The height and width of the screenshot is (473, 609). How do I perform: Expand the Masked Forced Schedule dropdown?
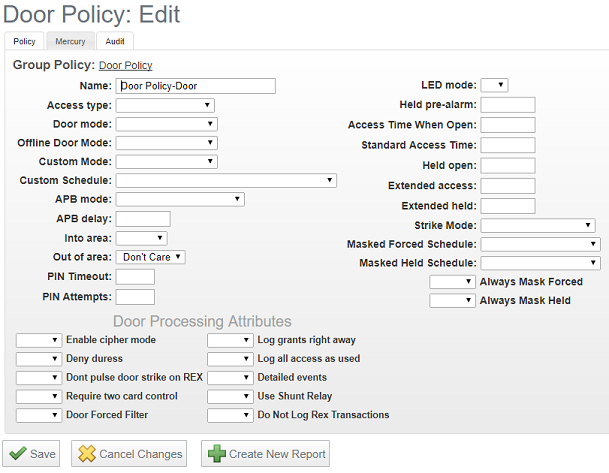click(x=540, y=244)
